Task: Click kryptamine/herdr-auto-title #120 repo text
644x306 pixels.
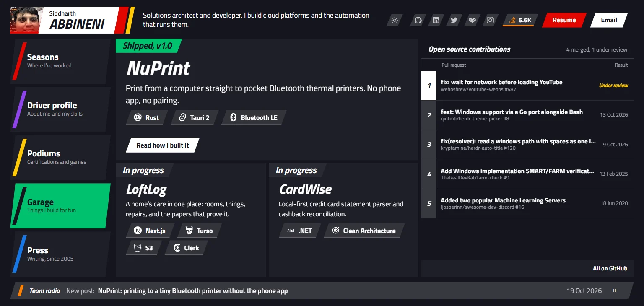Action: click(478, 148)
